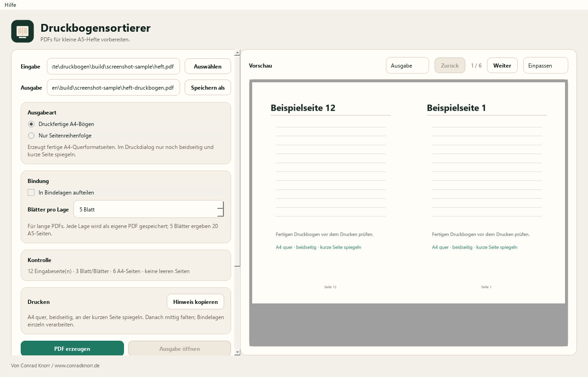The width and height of the screenshot is (588, 377).
Task: Click the Hinweis kopieren button
Action: click(195, 302)
